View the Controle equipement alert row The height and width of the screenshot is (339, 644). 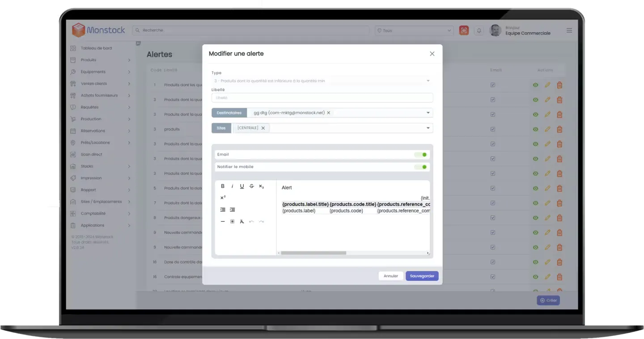click(535, 277)
